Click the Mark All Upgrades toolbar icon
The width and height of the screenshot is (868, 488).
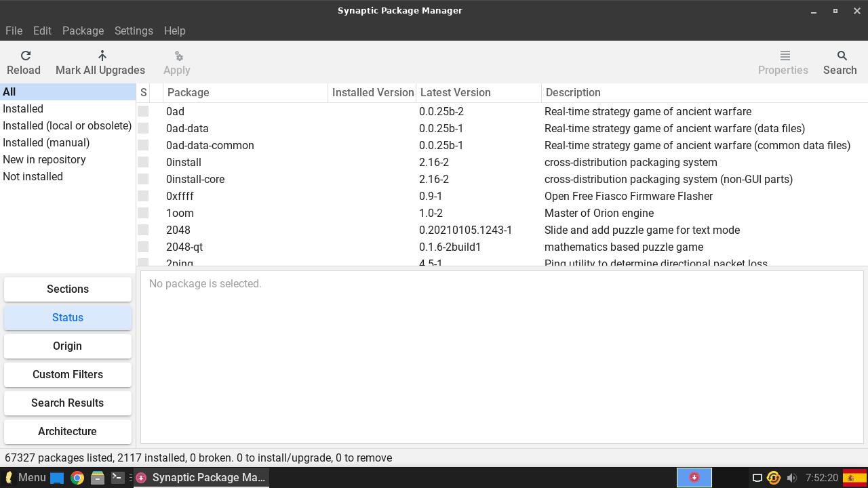pyautogui.click(x=102, y=56)
